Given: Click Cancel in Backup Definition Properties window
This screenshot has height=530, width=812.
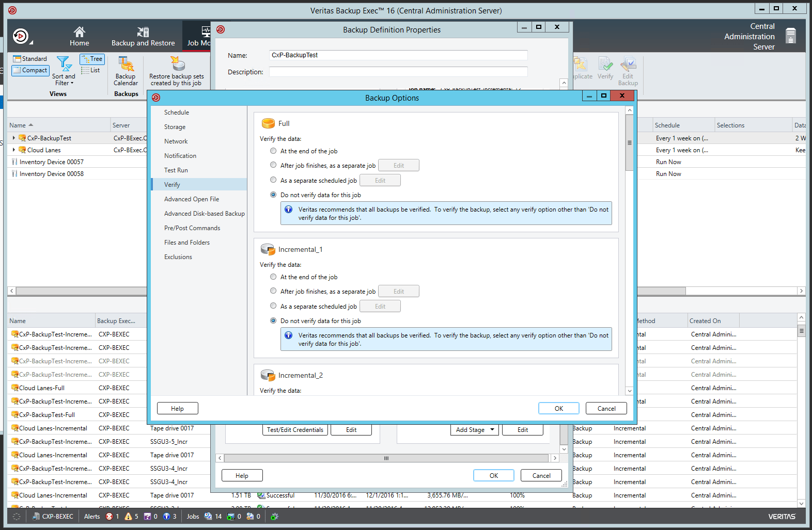Looking at the screenshot, I should 541,475.
